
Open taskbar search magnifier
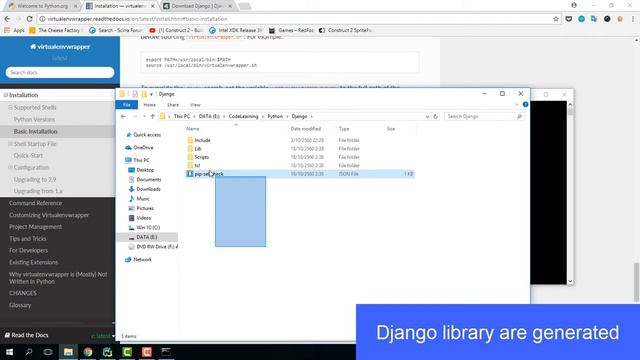coord(29,352)
